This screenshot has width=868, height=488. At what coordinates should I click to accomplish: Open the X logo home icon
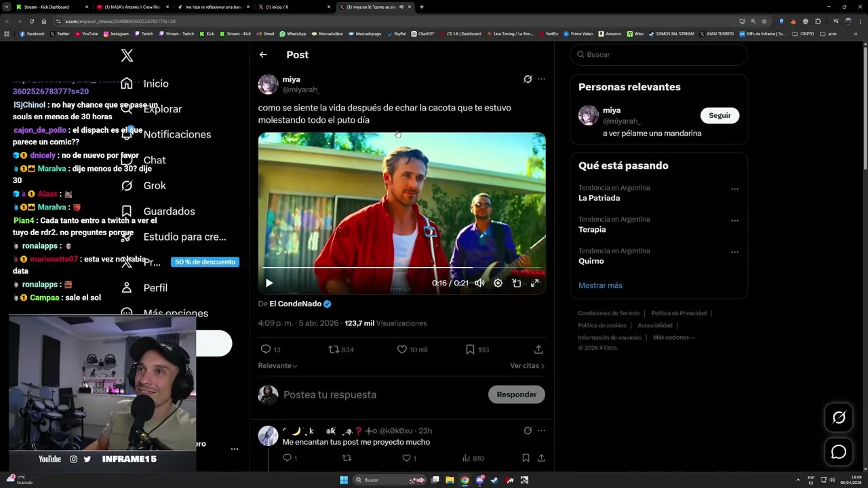tap(127, 56)
